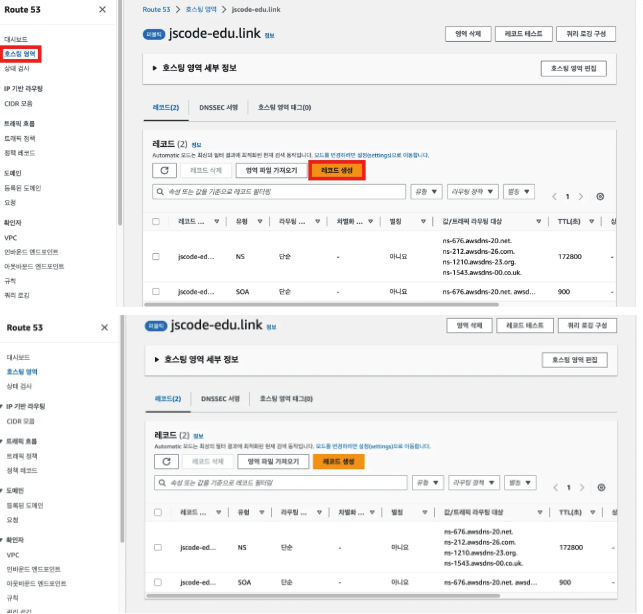Check the SOA record row in lower screenshot
The image size is (643, 614).
(158, 582)
